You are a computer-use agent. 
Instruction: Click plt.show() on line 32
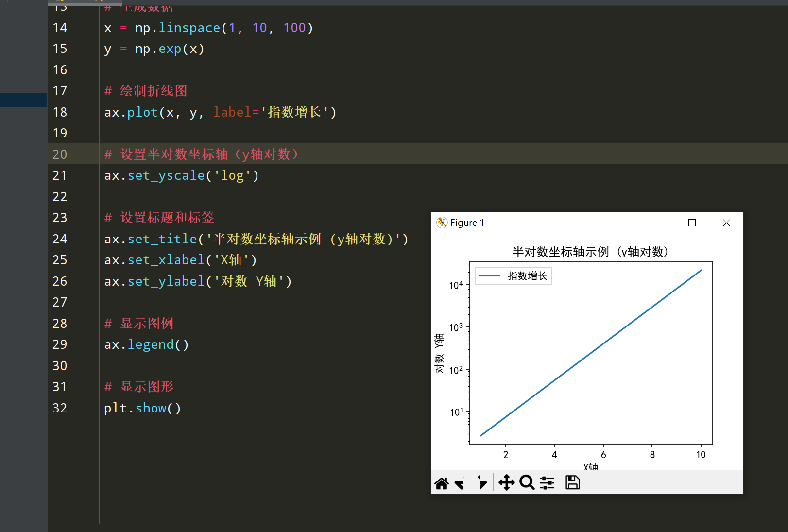[x=142, y=408]
